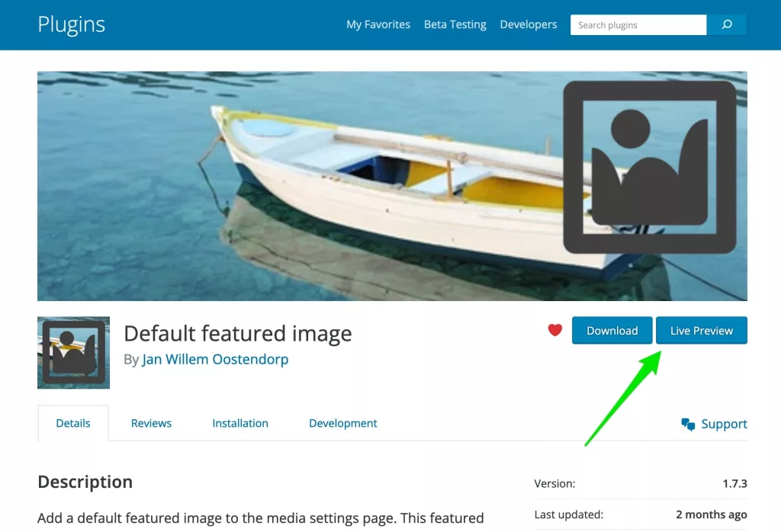The width and height of the screenshot is (781, 532).
Task: Click the 'Version:' label
Action: (x=554, y=483)
